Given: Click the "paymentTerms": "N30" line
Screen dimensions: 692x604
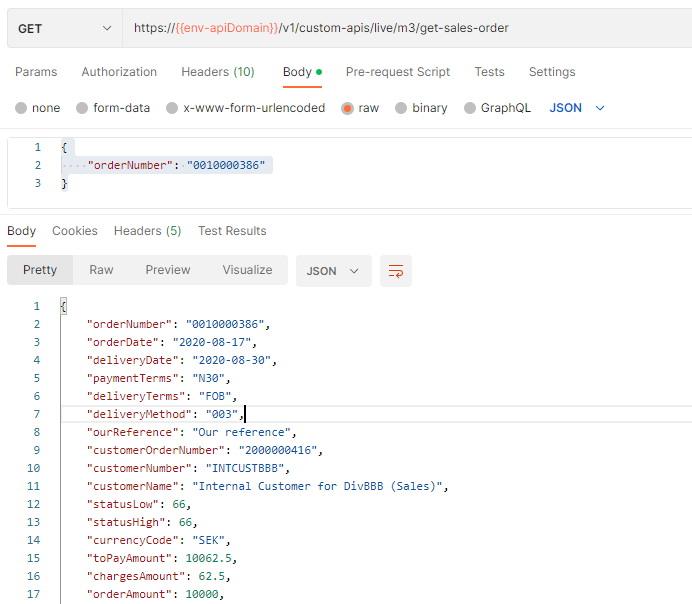Looking at the screenshot, I should point(158,378).
